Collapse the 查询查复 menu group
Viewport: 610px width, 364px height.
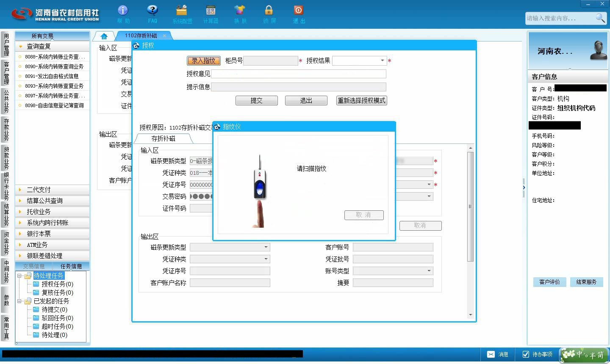[53, 46]
